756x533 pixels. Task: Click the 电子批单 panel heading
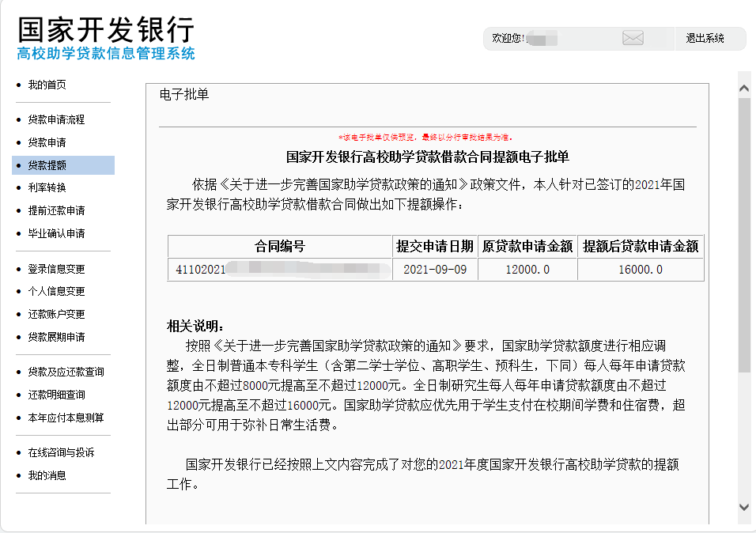point(184,95)
